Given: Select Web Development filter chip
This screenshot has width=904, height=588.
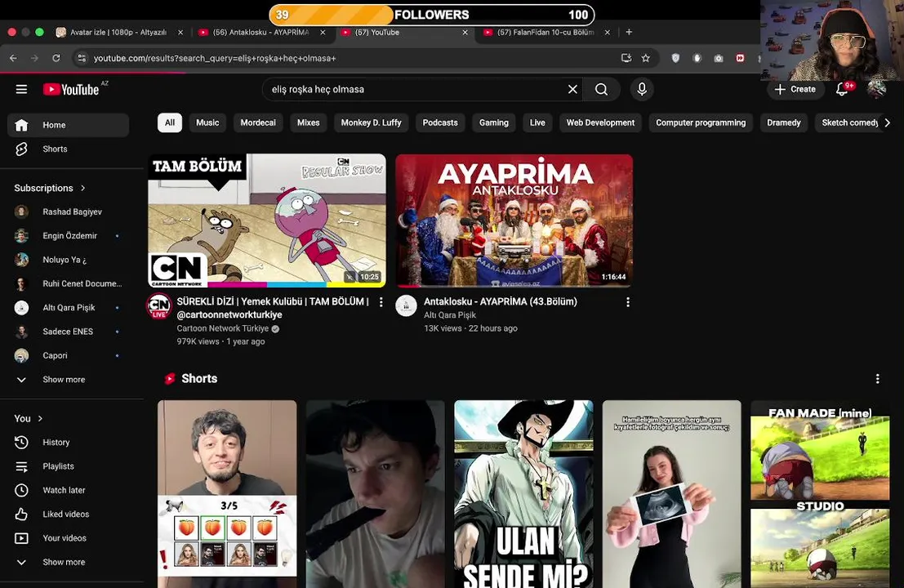Looking at the screenshot, I should point(600,122).
